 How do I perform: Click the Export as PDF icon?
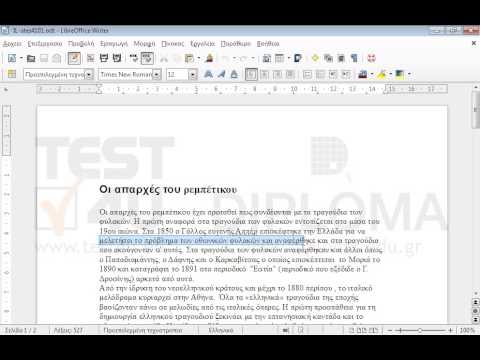[x=91, y=59]
